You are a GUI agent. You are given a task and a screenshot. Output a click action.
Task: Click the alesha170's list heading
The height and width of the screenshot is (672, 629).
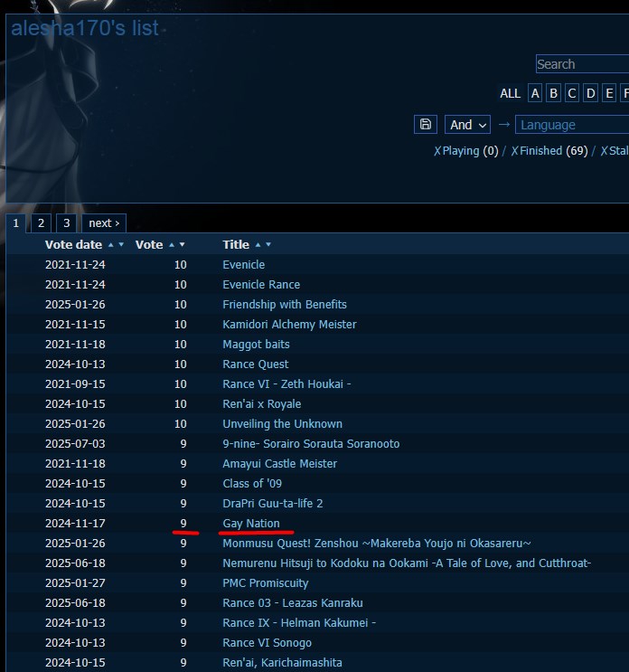click(x=85, y=28)
